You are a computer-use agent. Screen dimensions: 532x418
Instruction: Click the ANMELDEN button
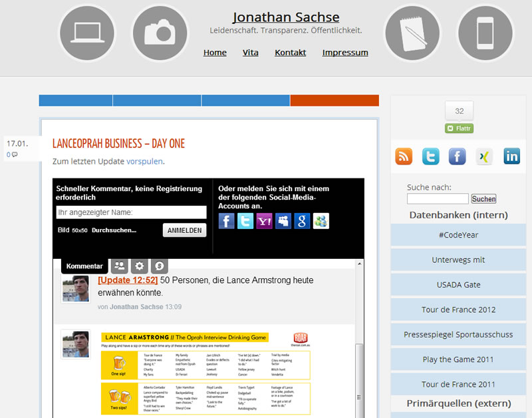185,230
